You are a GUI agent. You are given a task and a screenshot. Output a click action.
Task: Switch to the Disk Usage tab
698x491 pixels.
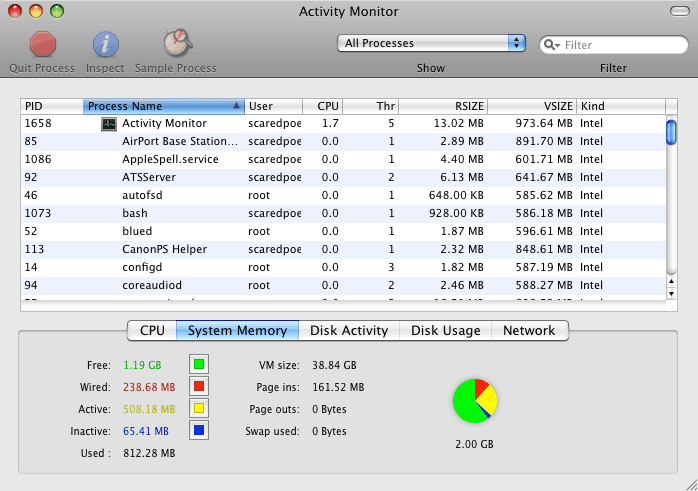click(446, 330)
